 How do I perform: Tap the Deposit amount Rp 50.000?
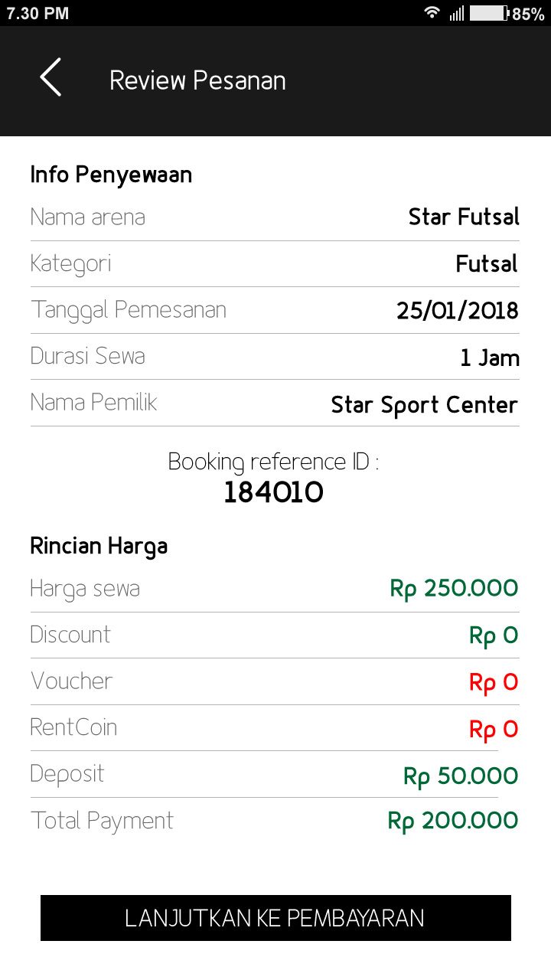(x=461, y=776)
